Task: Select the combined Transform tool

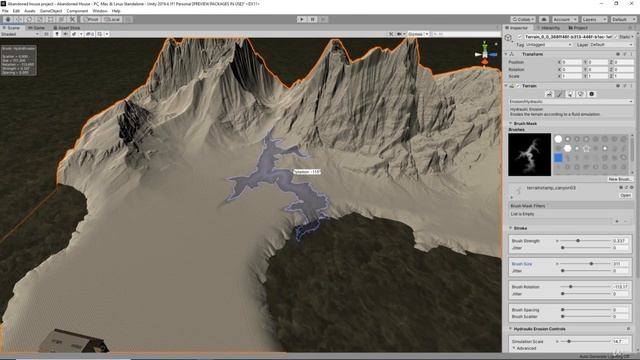Action: coord(61,19)
